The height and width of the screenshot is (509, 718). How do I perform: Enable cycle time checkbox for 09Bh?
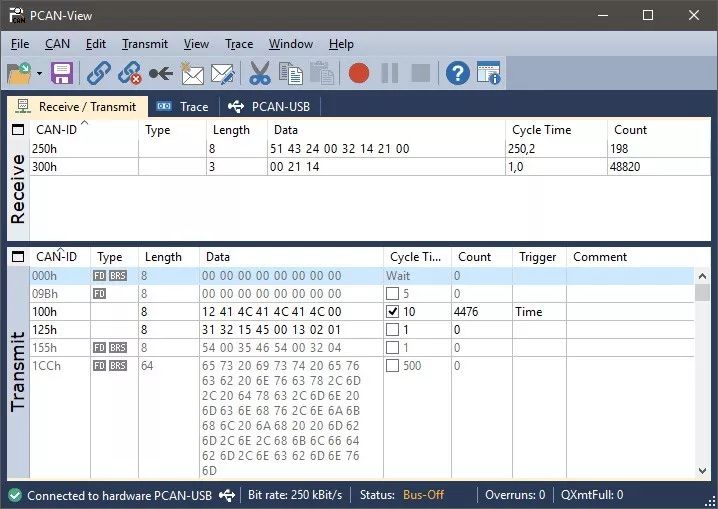[392, 293]
